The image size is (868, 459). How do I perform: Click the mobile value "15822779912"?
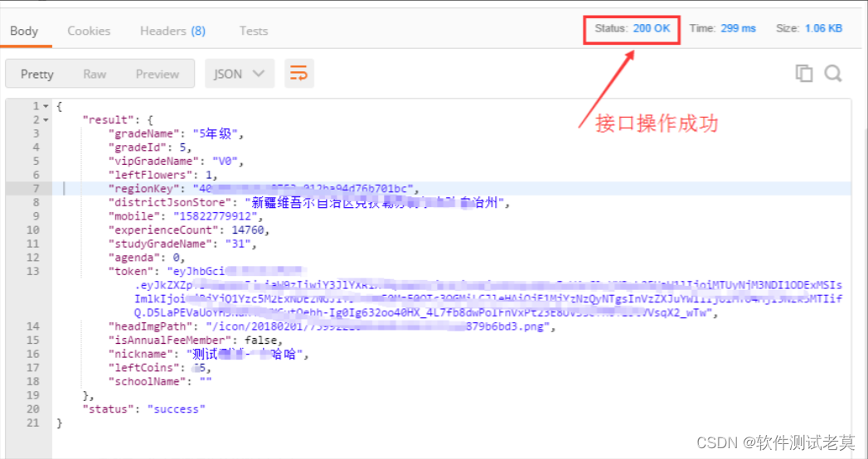216,216
